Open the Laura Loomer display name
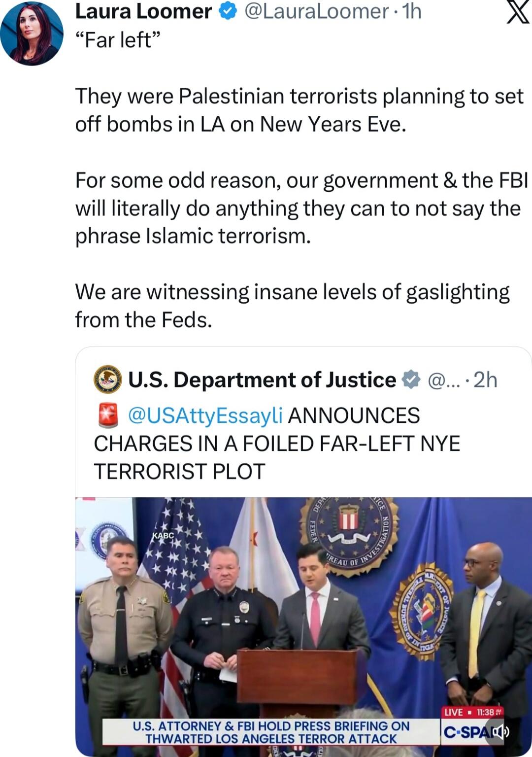 143,11
